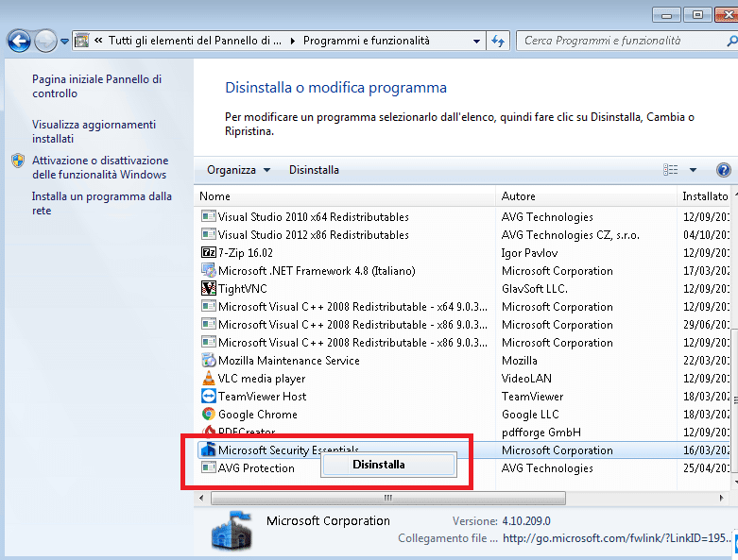The height and width of the screenshot is (560, 738).
Task: Minimize the Programmi e funzionalità window
Action: click(666, 14)
